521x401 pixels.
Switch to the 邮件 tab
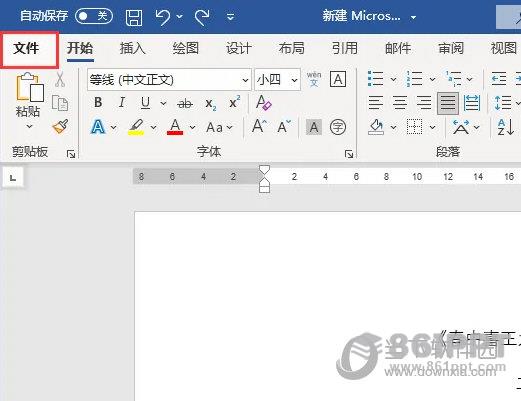tap(398, 49)
